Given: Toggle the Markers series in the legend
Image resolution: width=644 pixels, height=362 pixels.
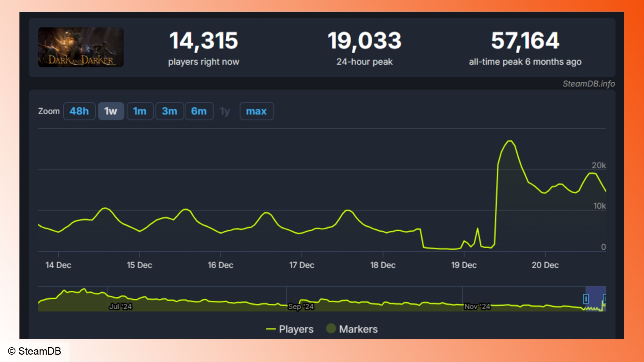Looking at the screenshot, I should pyautogui.click(x=352, y=329).
